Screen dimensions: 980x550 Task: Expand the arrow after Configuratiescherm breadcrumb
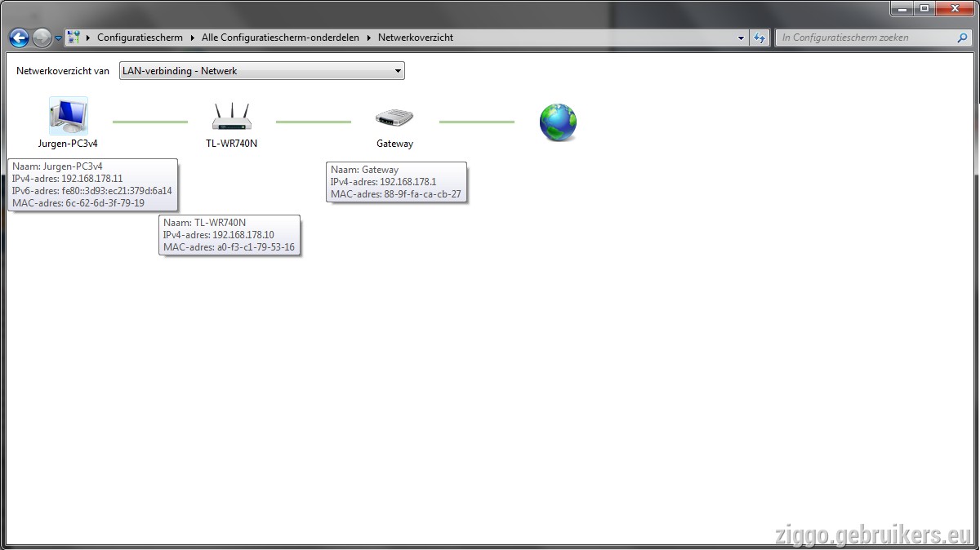click(x=193, y=38)
